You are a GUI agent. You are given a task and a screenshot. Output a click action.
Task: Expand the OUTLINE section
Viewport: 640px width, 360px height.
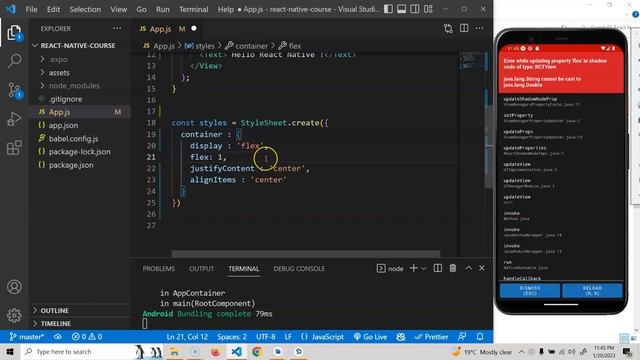(54, 311)
